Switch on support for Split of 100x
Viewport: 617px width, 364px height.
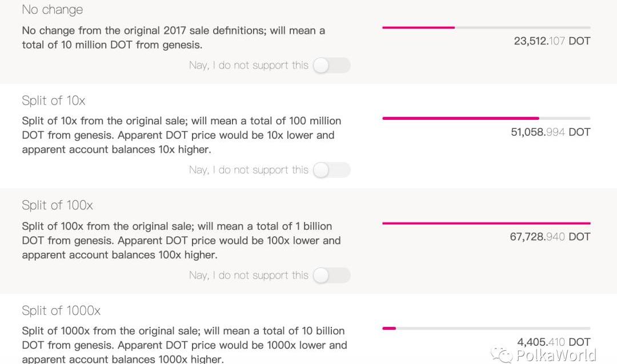(331, 276)
